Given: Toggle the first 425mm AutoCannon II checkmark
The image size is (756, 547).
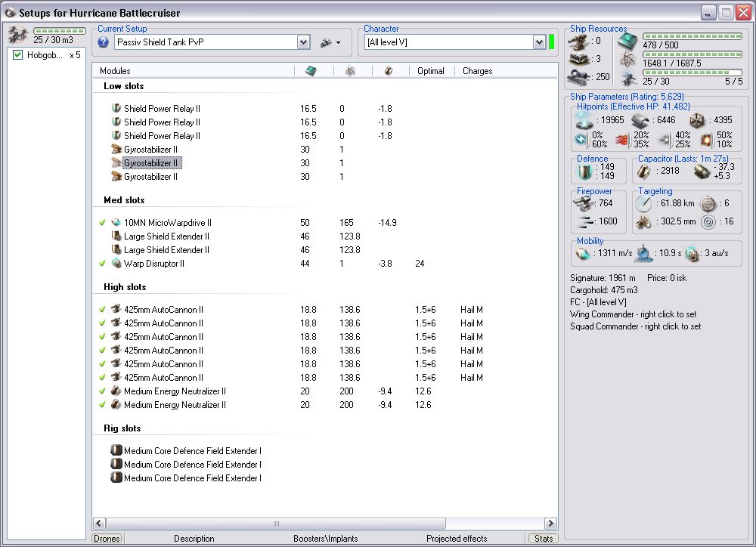Looking at the screenshot, I should [102, 310].
